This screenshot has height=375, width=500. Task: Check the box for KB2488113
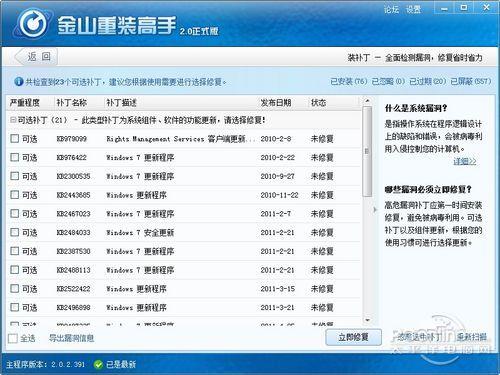[x=14, y=269]
